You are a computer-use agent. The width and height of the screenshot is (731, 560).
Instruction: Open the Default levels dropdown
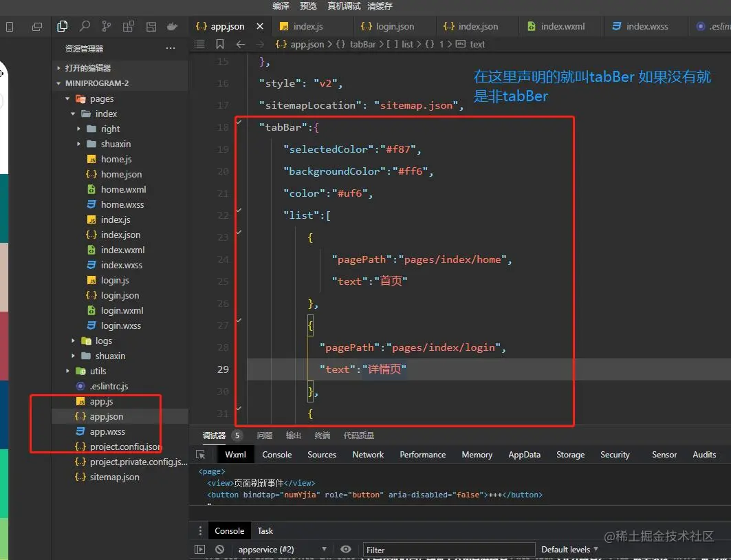tap(569, 549)
